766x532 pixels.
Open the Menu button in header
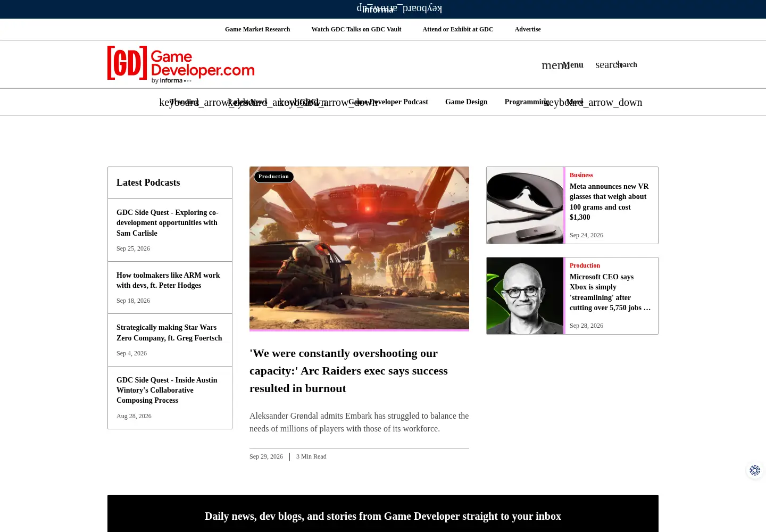[562, 65]
